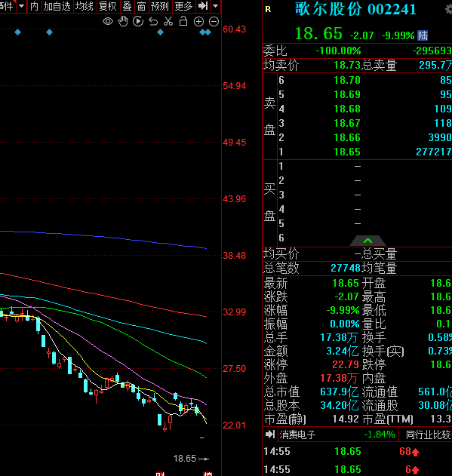Click the 消费电子 sector link

[298, 435]
